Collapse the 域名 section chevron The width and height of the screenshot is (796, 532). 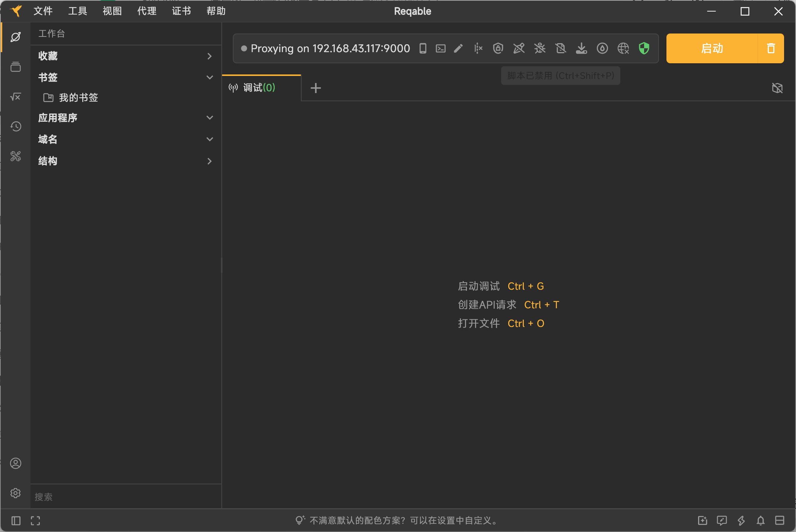pos(210,139)
